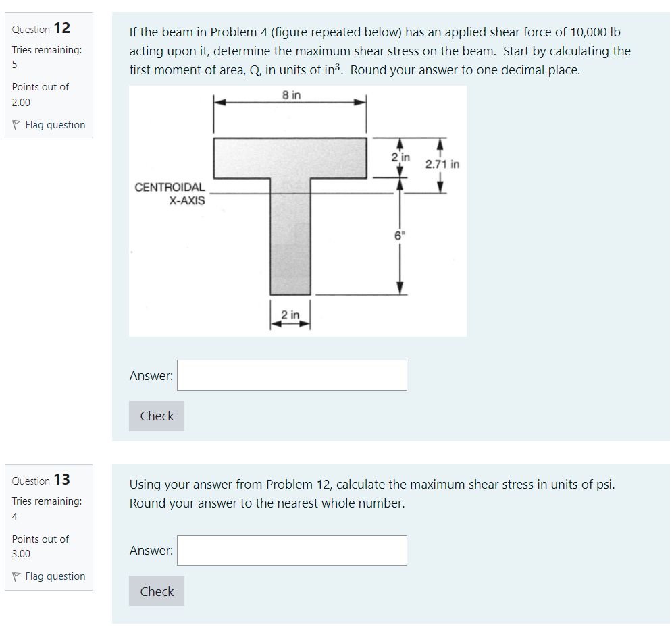
Task: Flag Question 12 for review
Action: click(x=57, y=124)
